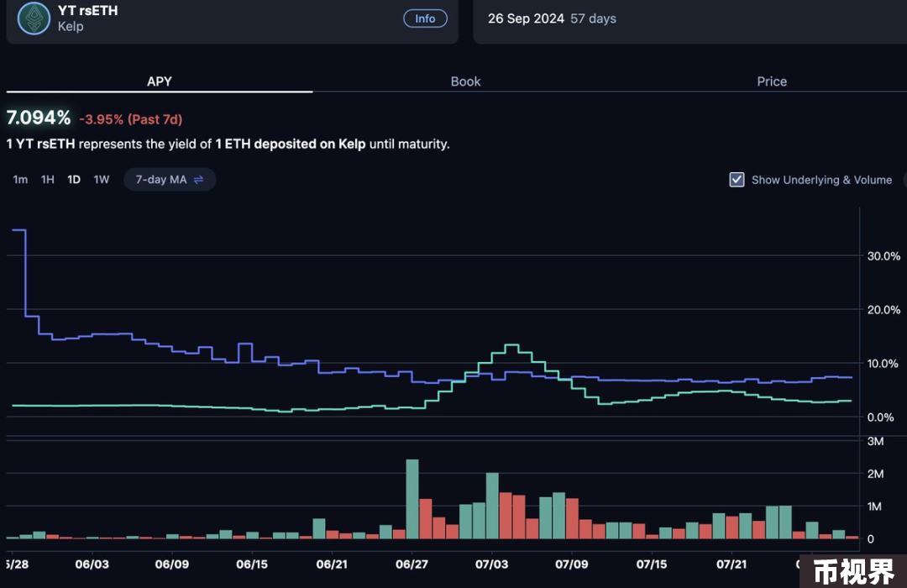Click the 07/15 date label on x-axis
Screen dimensions: 907x588
652,564
